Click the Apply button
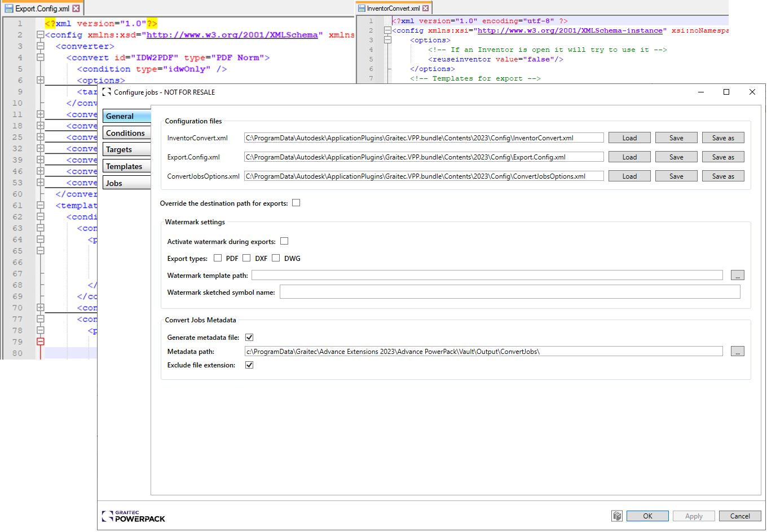 tap(694, 516)
